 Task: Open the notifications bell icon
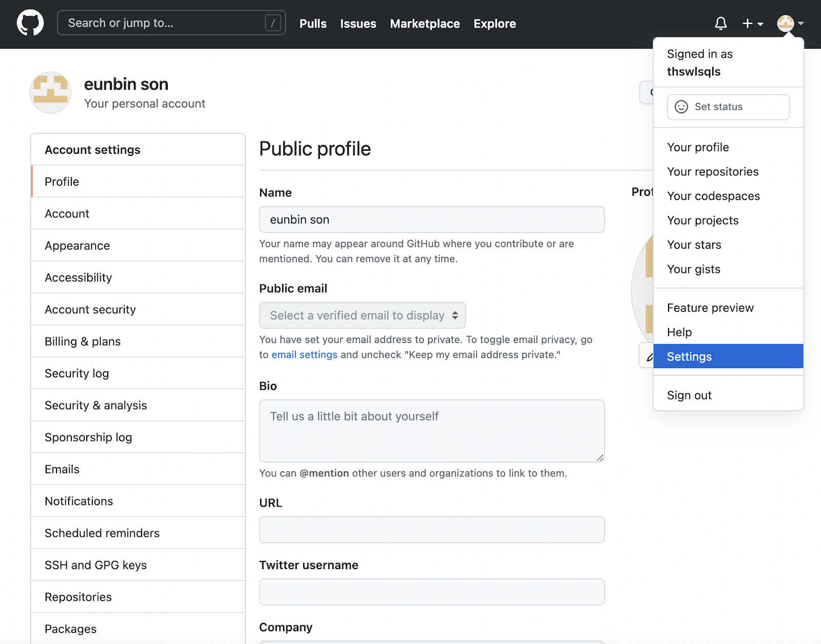(720, 23)
